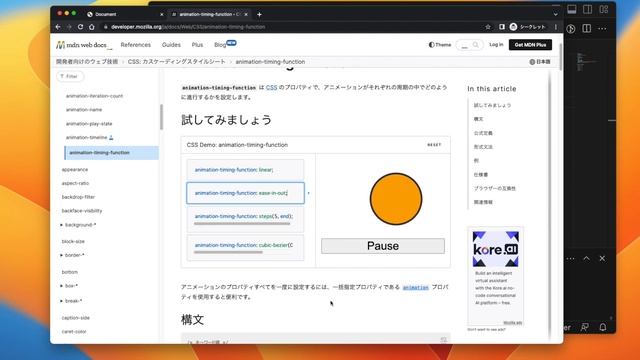Click customize layout icon in background window

coord(604,9)
